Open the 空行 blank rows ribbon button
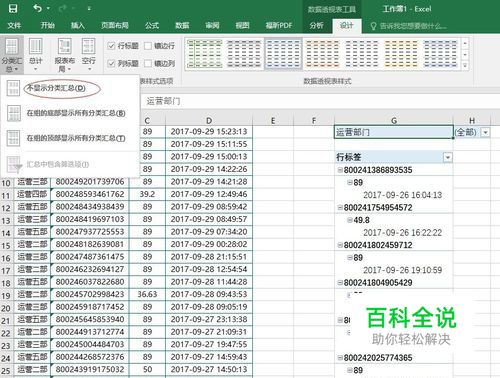This screenshot has height=378, width=500. click(89, 55)
